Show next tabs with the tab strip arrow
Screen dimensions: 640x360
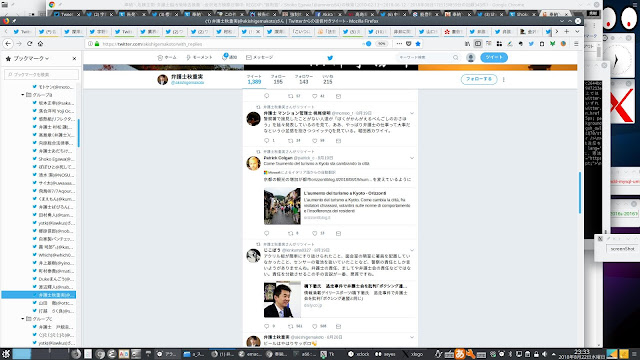click(556, 31)
